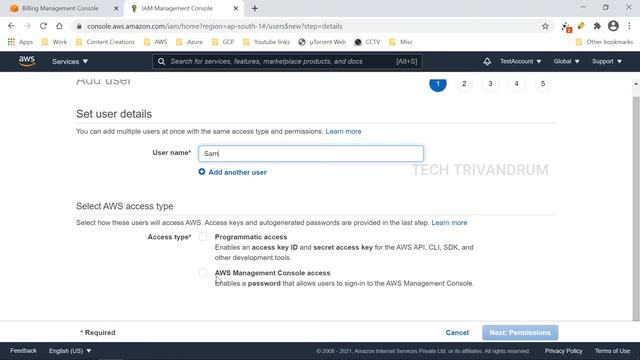Click the browser back arrow
This screenshot has height=360, width=640.
(x=11, y=26)
